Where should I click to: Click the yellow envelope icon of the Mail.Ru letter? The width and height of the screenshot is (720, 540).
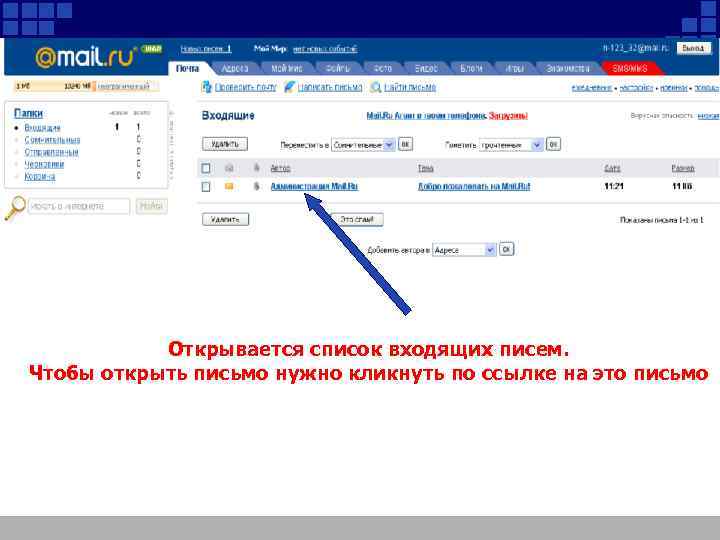click(x=229, y=186)
